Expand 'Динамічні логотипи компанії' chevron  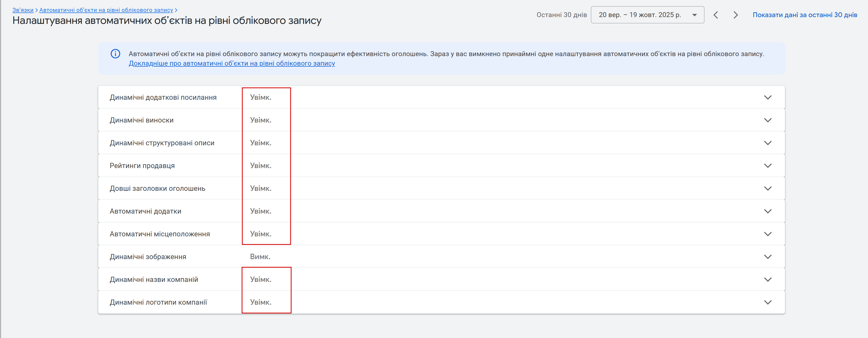pos(767,302)
